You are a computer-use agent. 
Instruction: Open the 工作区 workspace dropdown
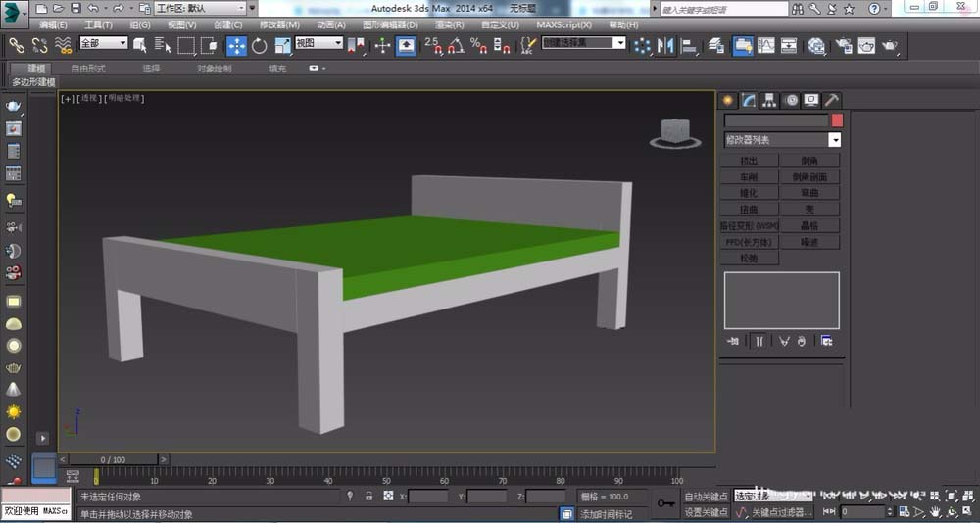240,8
